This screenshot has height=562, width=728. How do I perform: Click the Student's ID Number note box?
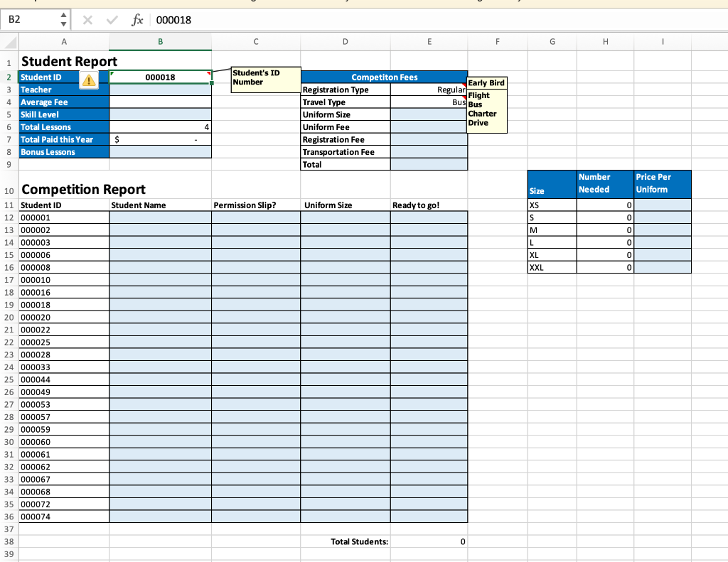[264, 78]
